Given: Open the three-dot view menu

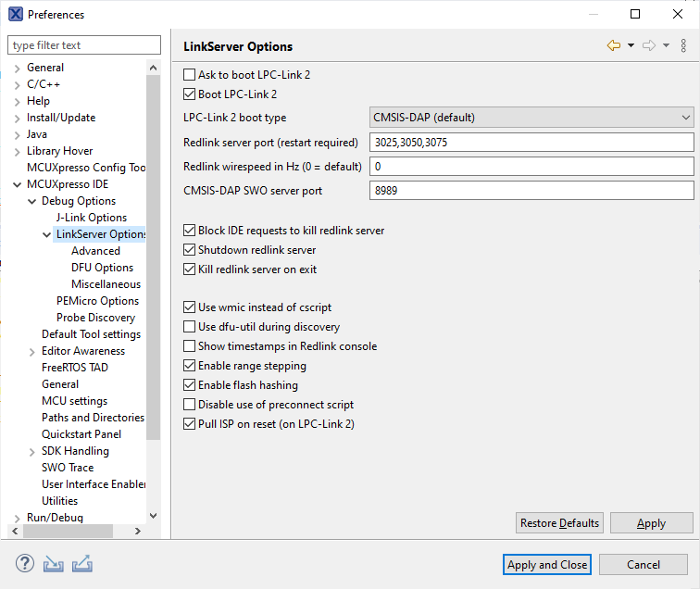Looking at the screenshot, I should [x=683, y=45].
